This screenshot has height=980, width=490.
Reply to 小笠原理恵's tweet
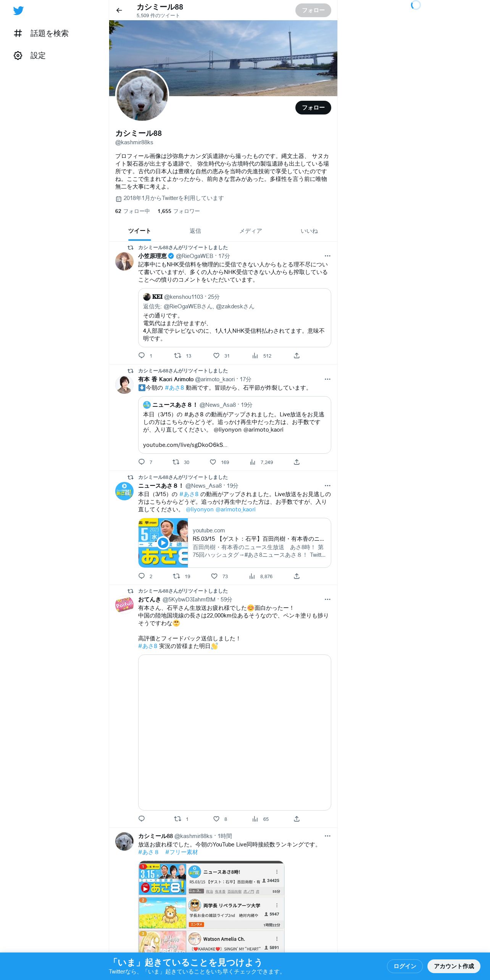click(x=142, y=356)
